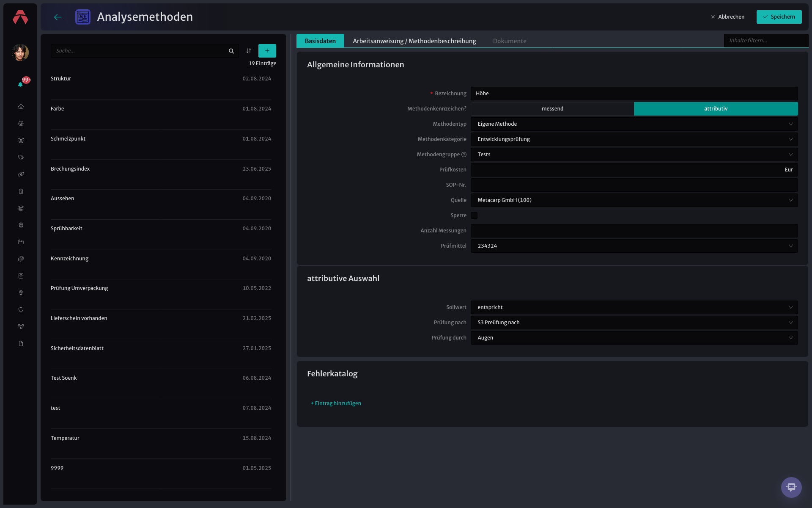Open the Methodentyp dropdown
Image resolution: width=812 pixels, height=508 pixels.
pos(634,124)
